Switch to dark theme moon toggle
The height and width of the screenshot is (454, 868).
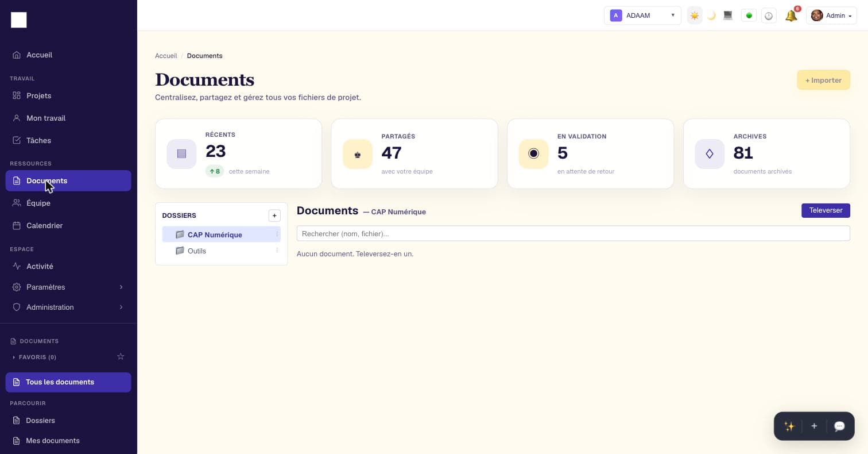[x=711, y=16]
